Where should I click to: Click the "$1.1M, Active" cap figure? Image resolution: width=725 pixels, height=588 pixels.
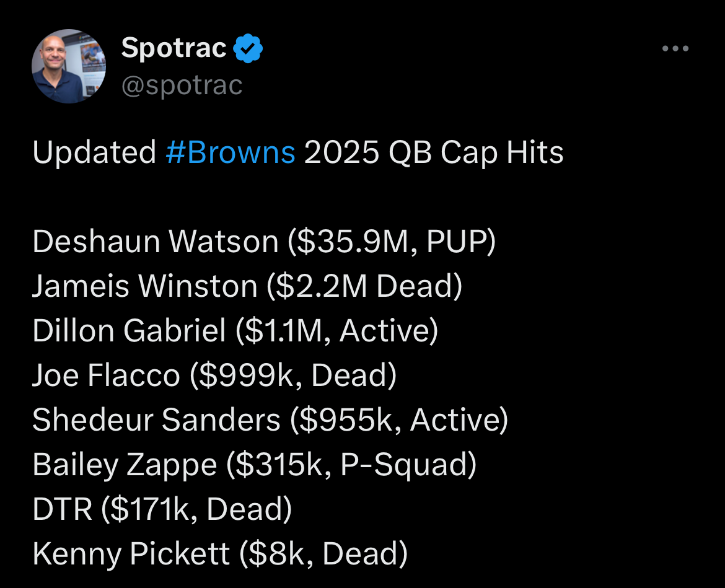pos(337,331)
